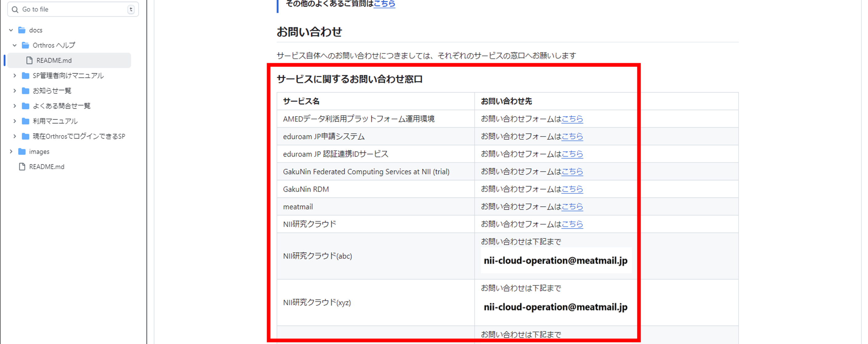Screen dimensions: 868x344
Task: Expand the よくある問合せ一覧 folder
Action: click(14, 106)
